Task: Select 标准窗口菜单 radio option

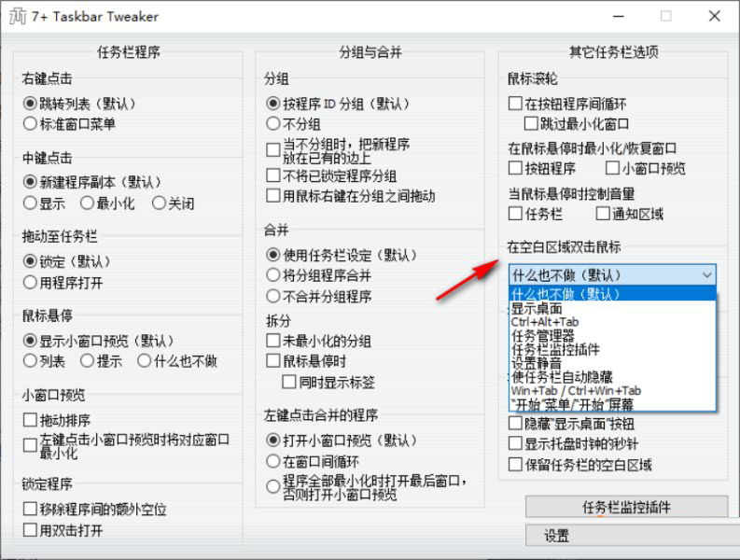Action: tap(30, 124)
